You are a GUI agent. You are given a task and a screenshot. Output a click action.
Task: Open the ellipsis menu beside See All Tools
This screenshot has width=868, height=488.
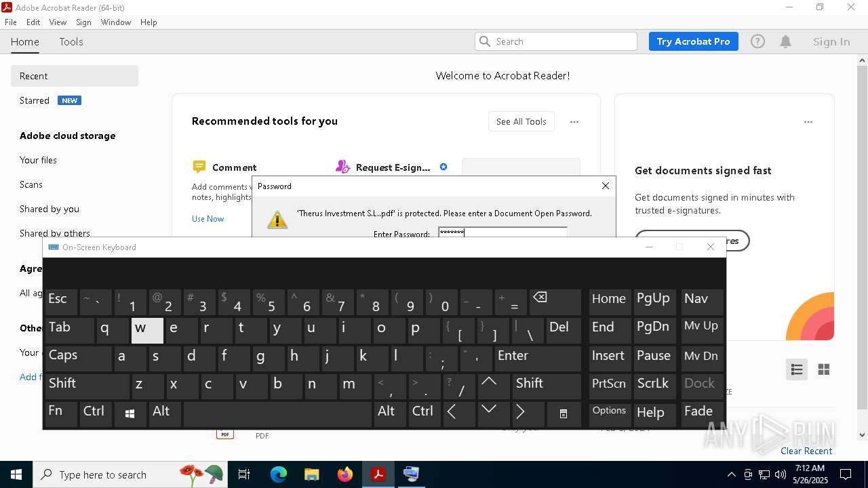(x=574, y=122)
